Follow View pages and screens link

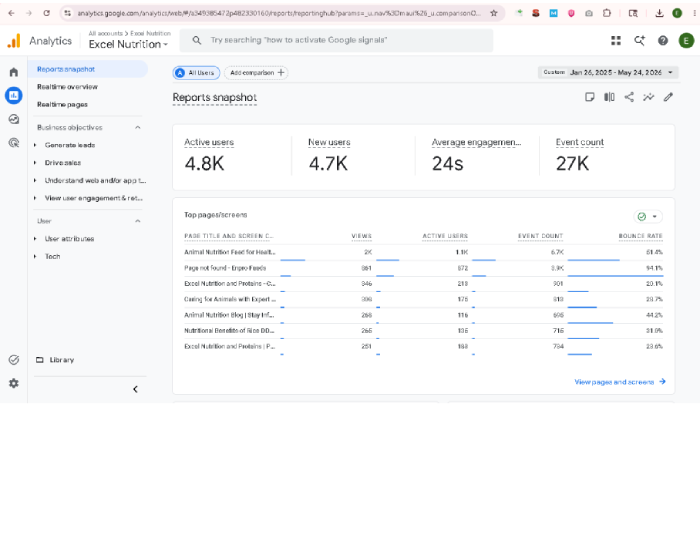coord(620,382)
